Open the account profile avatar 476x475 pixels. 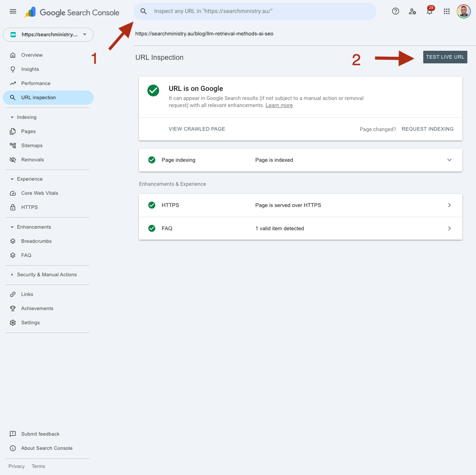click(x=464, y=11)
